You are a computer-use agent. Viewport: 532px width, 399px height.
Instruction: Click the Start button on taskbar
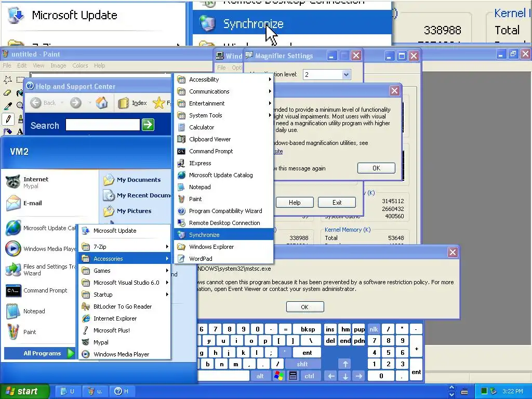pos(24,391)
